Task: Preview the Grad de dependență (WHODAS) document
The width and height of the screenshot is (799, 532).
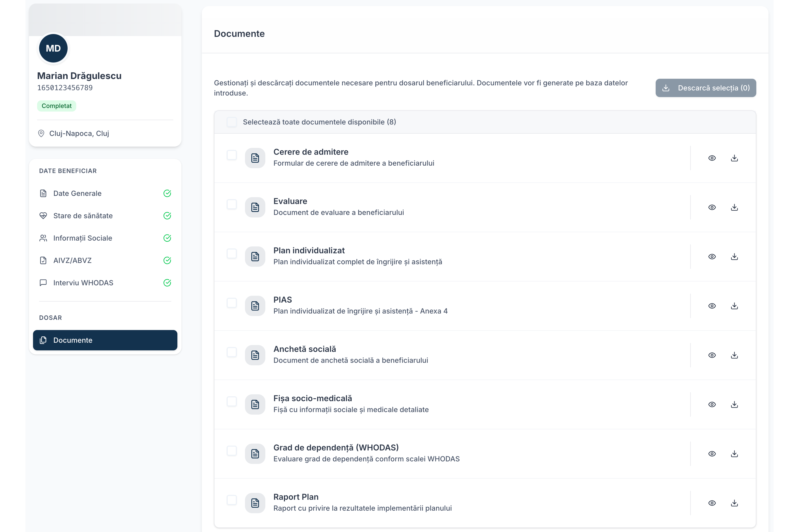Action: [712, 454]
